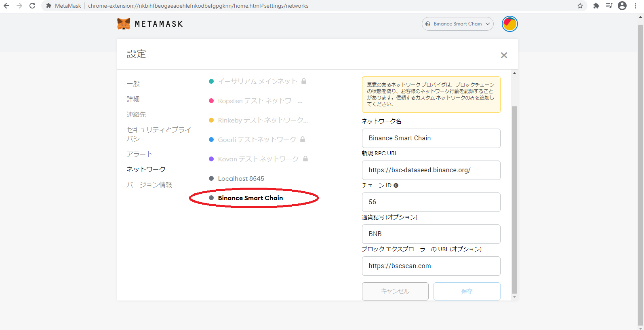Screen dimensions: 644x330
Task: Click the 新規 RPC URL label
Action: point(380,153)
